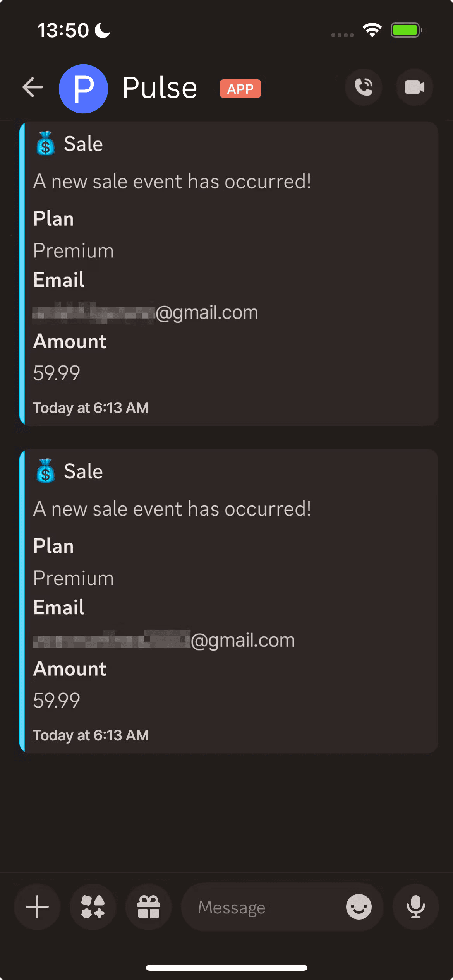This screenshot has width=453, height=980.
Task: Tap the second Sale embed title
Action: coord(83,471)
